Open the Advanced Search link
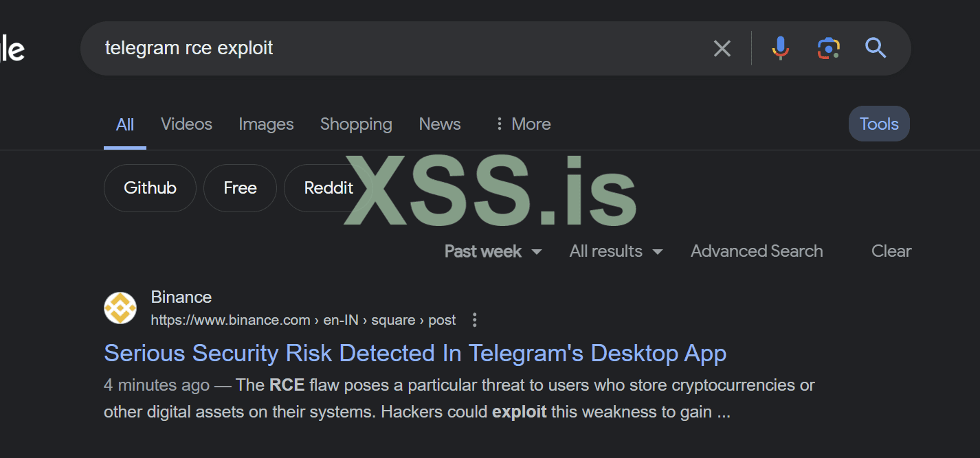Image resolution: width=980 pixels, height=458 pixels. [x=757, y=251]
